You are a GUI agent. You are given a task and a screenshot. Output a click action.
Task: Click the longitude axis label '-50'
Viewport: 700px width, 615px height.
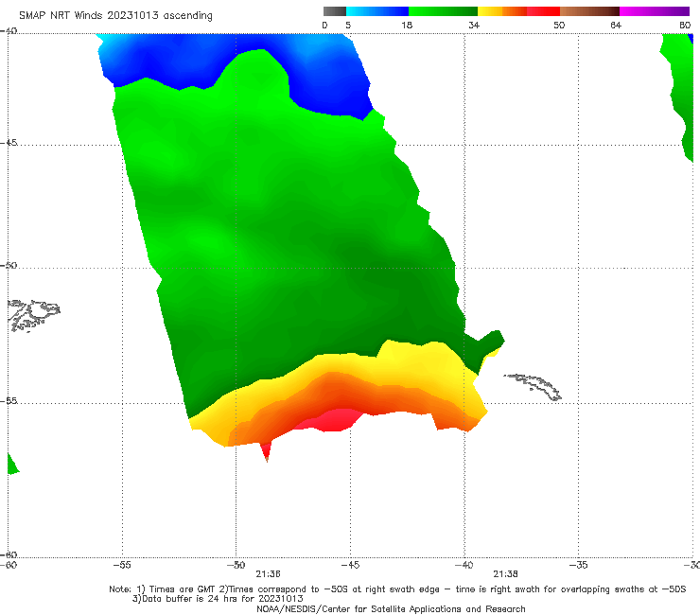point(236,565)
